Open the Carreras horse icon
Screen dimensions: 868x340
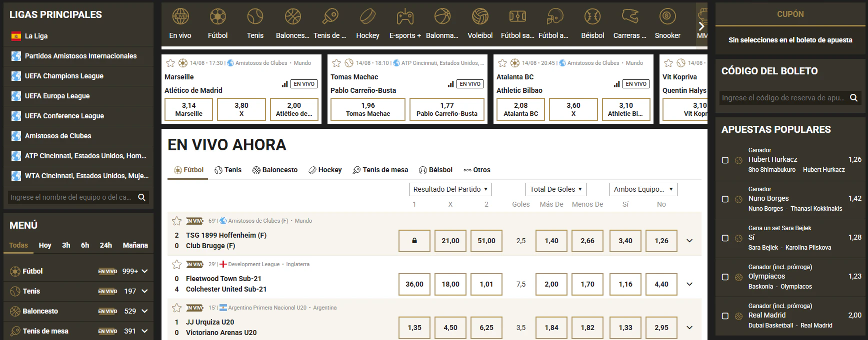630,17
